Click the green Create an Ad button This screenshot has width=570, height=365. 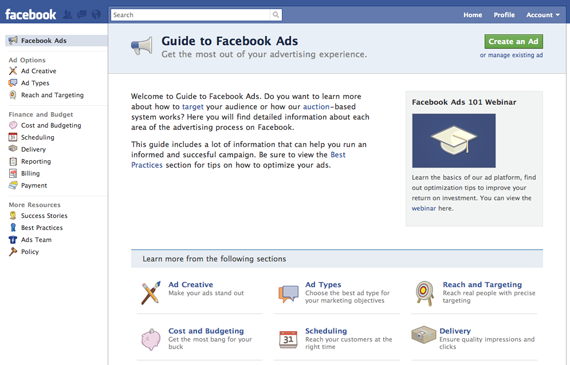coord(514,41)
